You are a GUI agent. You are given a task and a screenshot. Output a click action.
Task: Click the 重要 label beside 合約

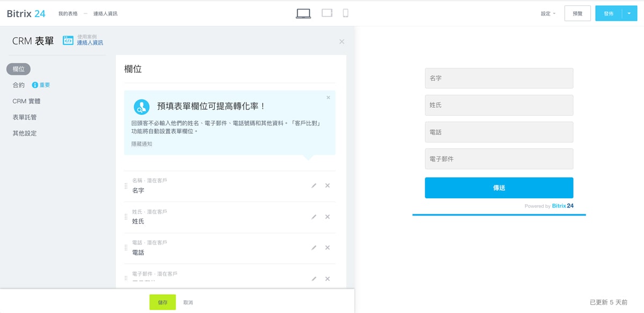pos(45,85)
